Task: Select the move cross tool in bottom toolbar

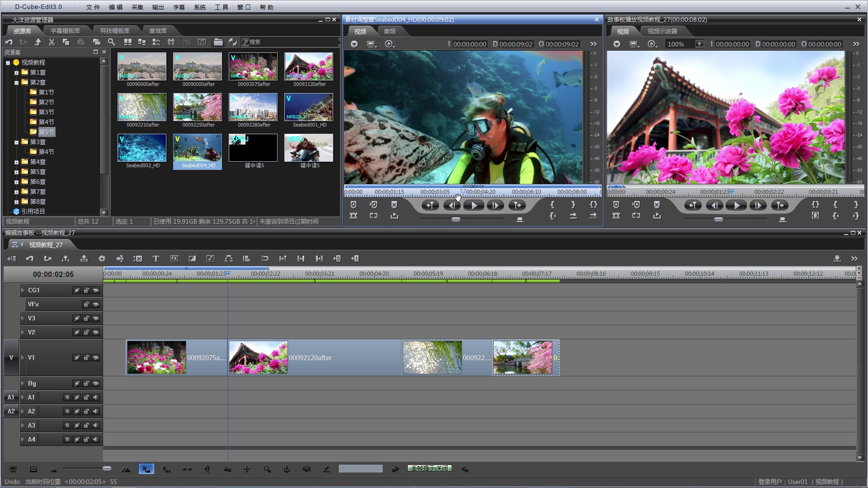Action: [247, 469]
